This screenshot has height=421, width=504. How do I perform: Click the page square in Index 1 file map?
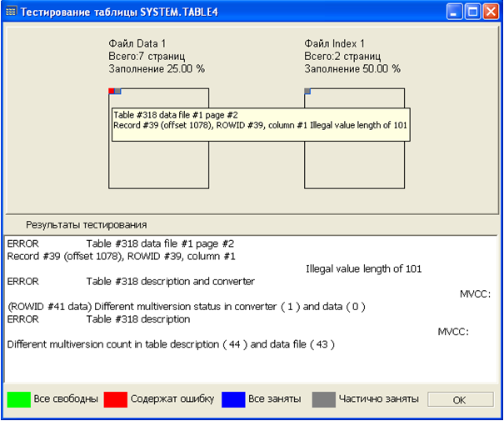click(x=307, y=91)
